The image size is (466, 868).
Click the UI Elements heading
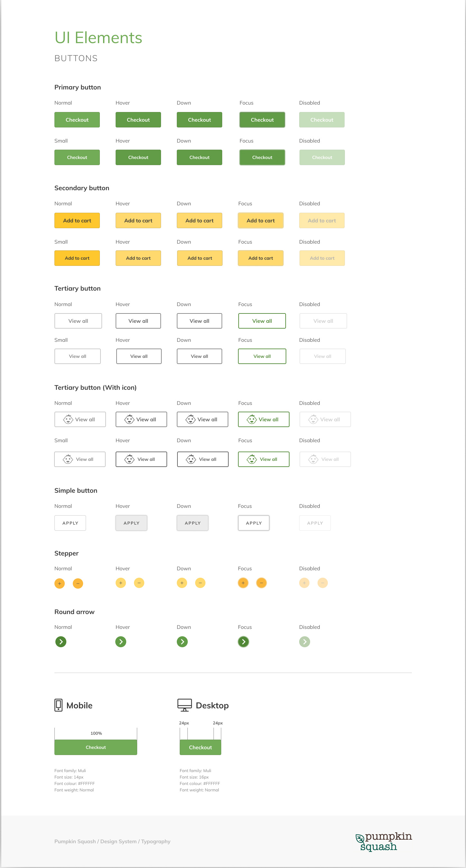(98, 37)
